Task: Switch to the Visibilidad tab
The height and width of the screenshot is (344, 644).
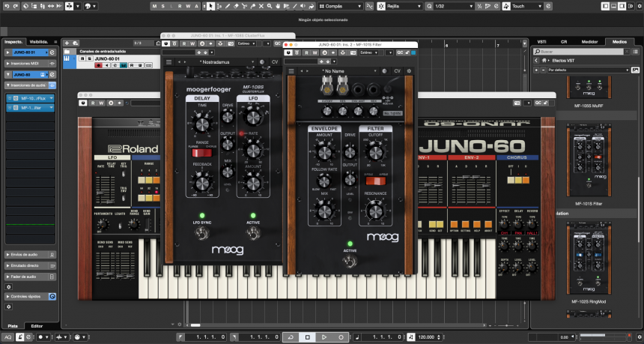Action: tap(39, 41)
